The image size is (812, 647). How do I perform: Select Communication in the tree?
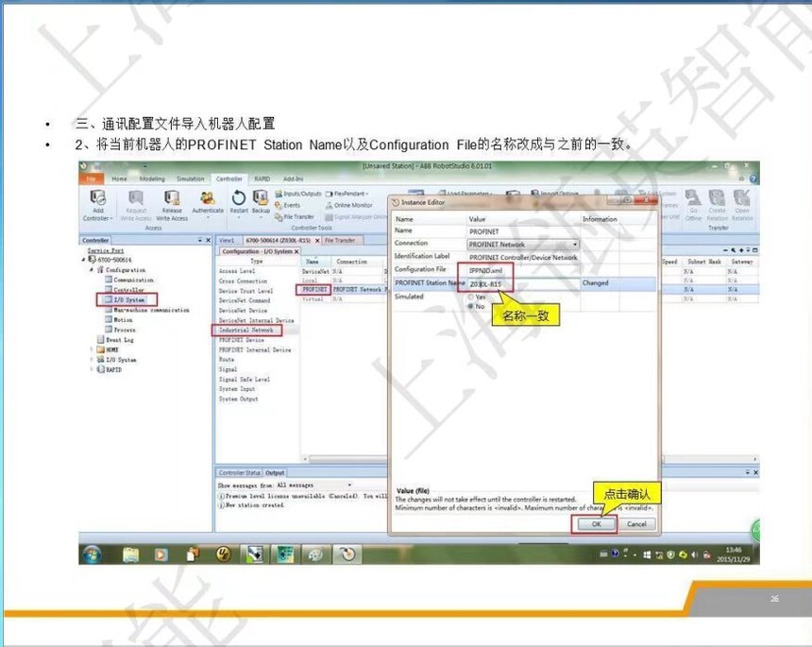point(129,280)
